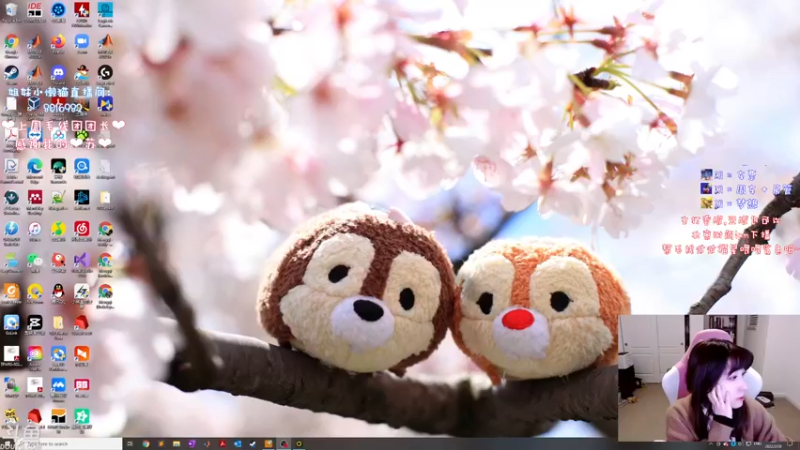The width and height of the screenshot is (800, 450).
Task: Open the Recycle Bin desktop icon
Action: point(11,10)
